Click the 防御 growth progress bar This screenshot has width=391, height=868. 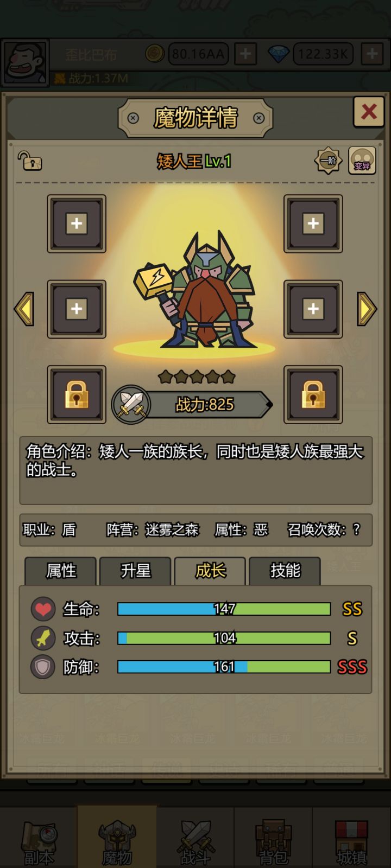click(224, 667)
